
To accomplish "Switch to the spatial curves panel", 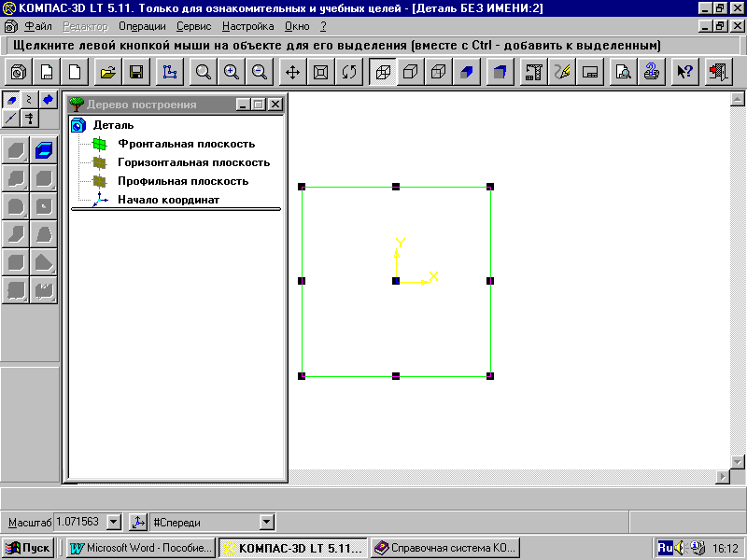I will pos(30,100).
